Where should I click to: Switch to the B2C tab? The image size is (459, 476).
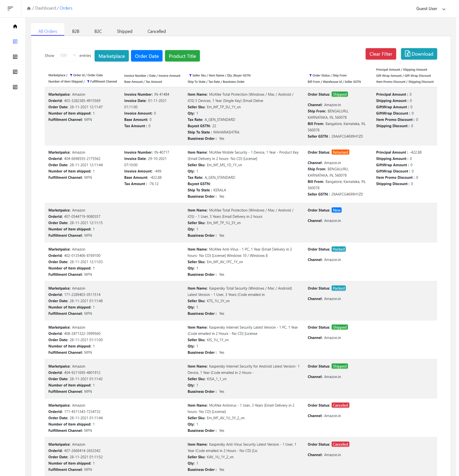98,31
